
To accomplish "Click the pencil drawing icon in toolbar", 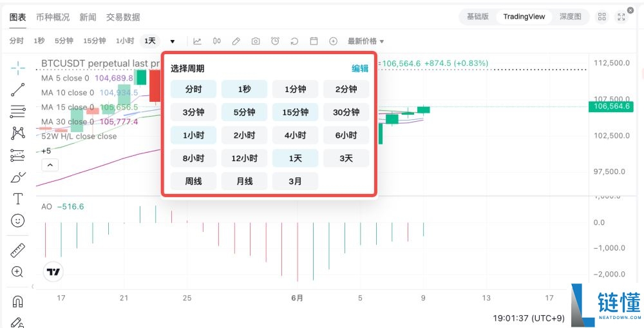I will [236, 41].
